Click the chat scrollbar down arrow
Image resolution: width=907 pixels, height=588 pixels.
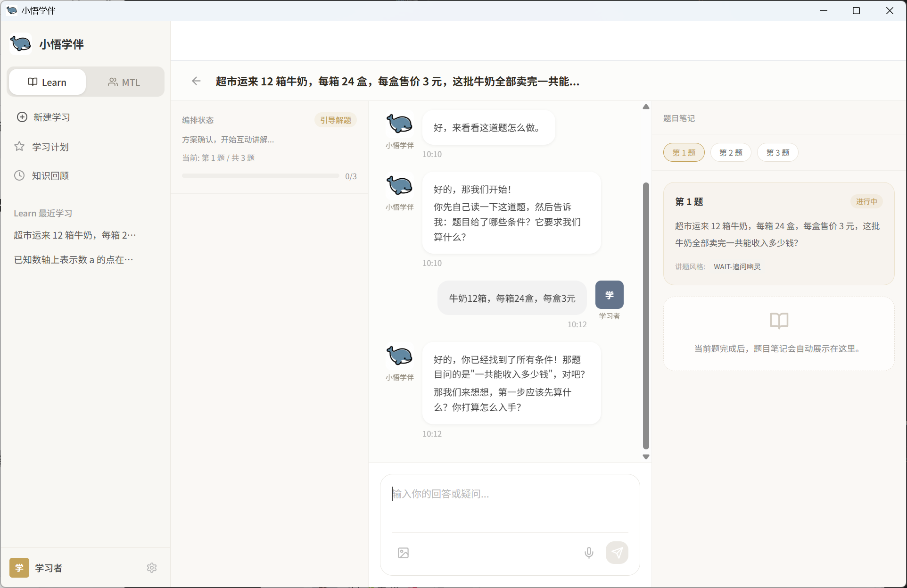[x=646, y=456]
